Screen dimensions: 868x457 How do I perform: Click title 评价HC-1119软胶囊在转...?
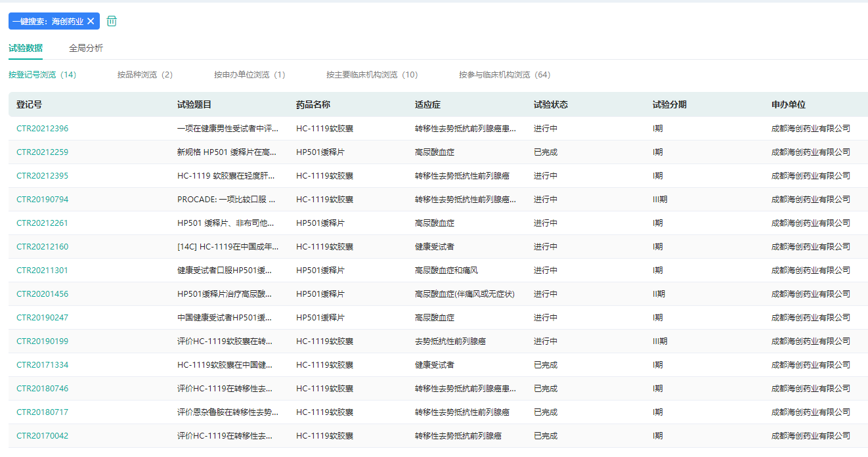[225, 341]
